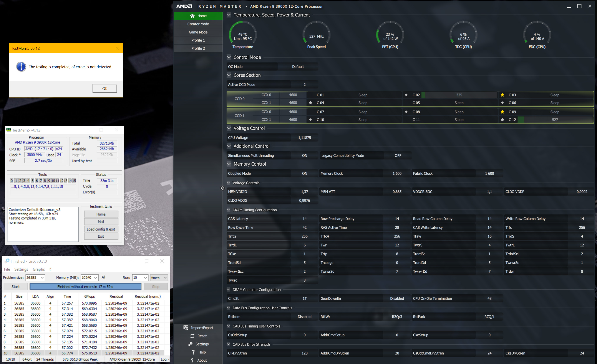
Task: Open Ryzen Master Settings gear
Action: 191,344
